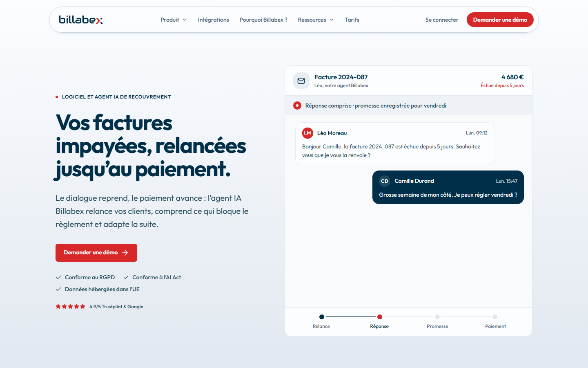This screenshot has width=588, height=368.
Task: Open the Produit dropdown menu
Action: click(x=174, y=20)
